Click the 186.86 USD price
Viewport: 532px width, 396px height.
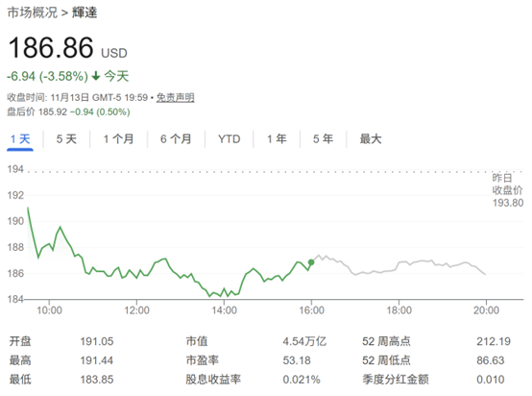tap(67, 47)
